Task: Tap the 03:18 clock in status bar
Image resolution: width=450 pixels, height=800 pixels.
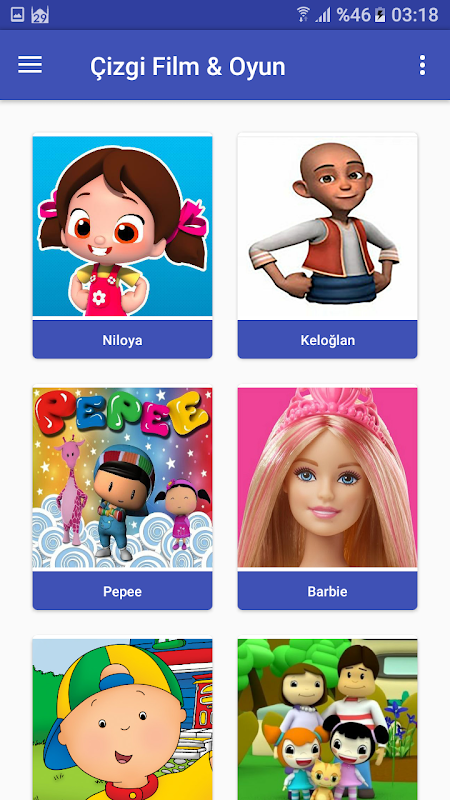Action: point(415,15)
